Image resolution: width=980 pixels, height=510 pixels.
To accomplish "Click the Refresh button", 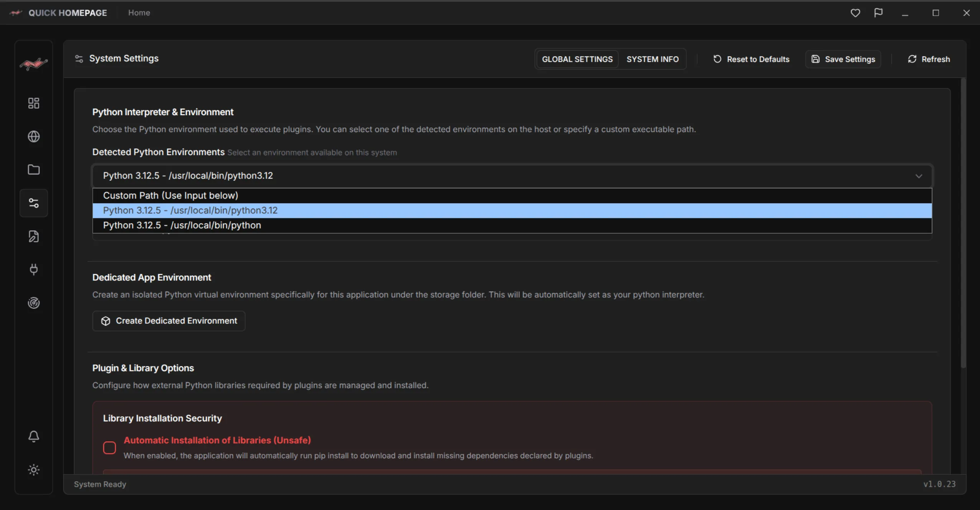I will tap(929, 59).
